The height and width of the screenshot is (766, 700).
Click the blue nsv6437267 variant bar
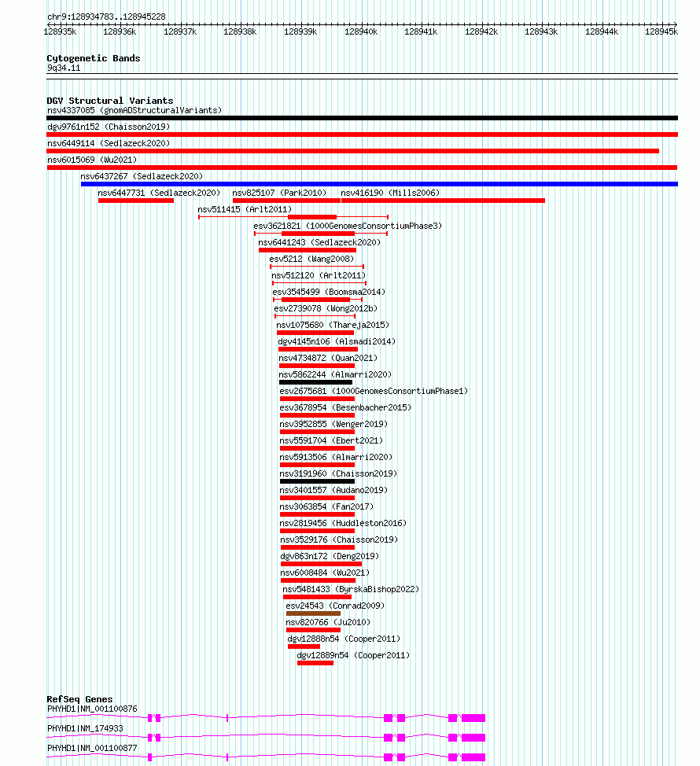pos(379,184)
